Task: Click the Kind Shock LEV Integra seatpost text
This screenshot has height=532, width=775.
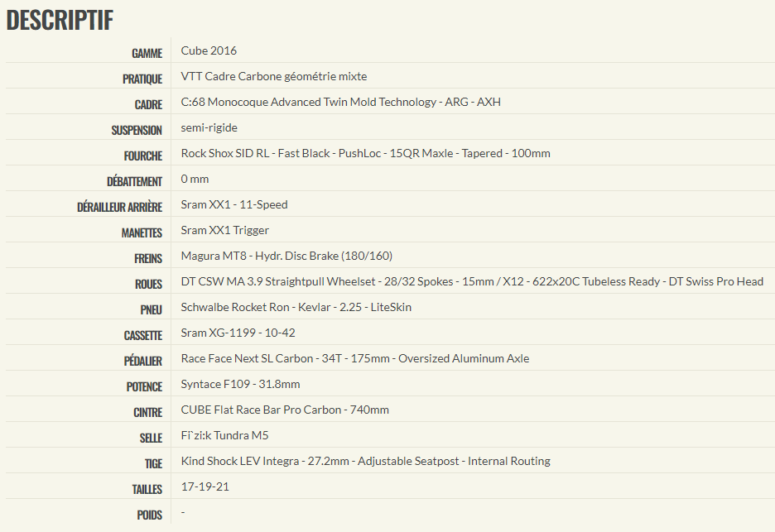Action: 365,462
